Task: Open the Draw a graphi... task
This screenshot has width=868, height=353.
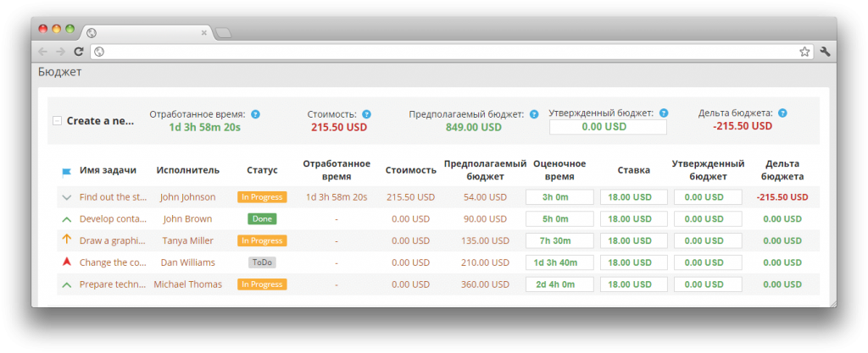Action: point(113,241)
